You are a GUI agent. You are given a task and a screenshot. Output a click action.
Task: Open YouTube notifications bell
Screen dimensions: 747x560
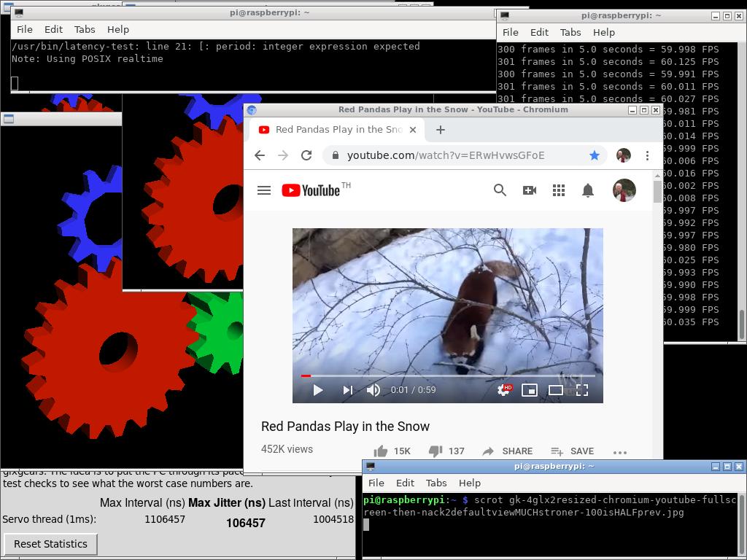588,190
